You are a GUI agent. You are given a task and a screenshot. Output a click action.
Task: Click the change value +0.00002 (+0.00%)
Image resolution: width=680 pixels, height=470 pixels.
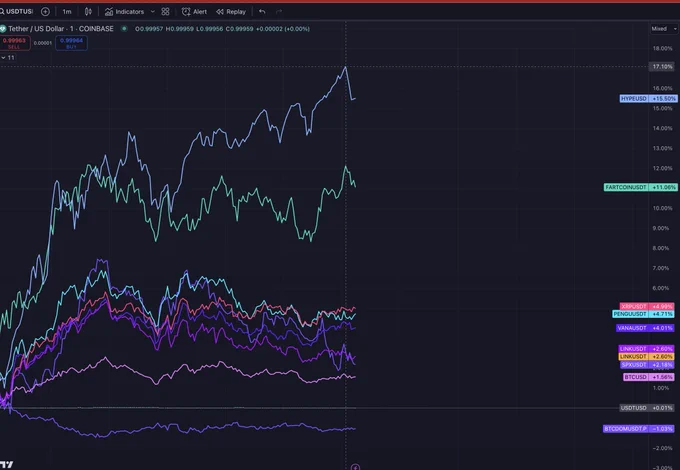tap(283, 29)
